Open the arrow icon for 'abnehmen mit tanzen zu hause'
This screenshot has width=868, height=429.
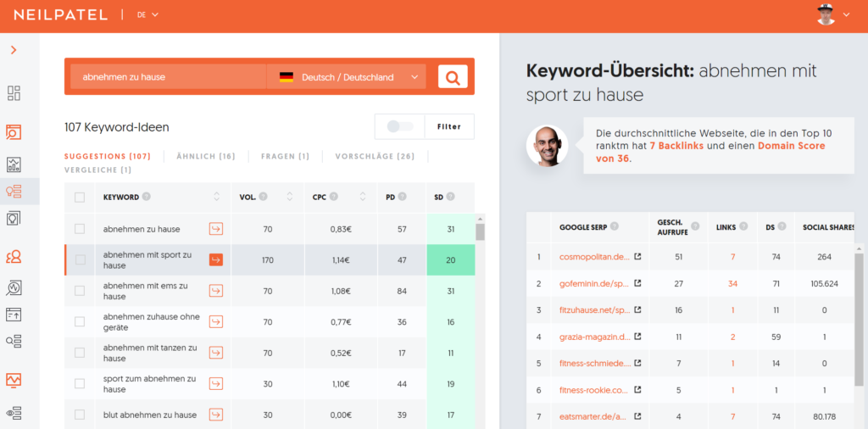[216, 353]
